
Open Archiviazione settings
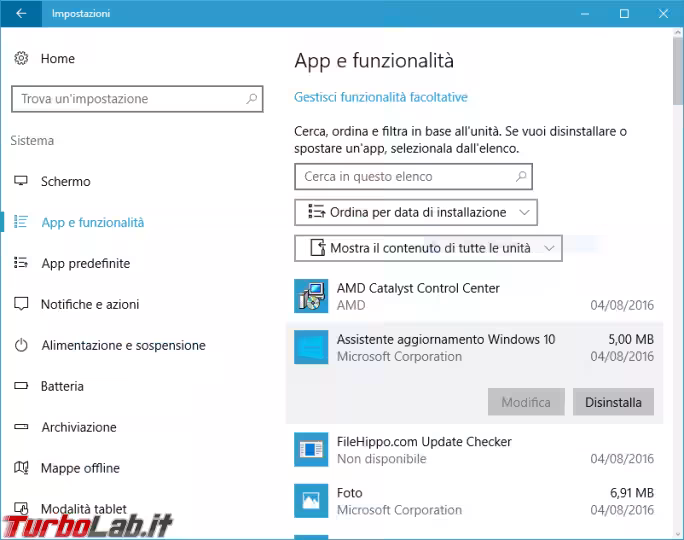tap(79, 427)
